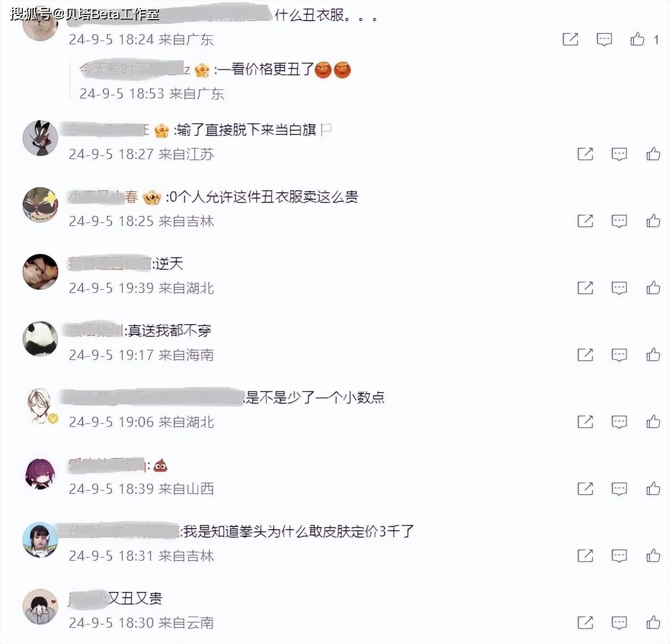Open the sunglasses avatar from 吉林
670x644 pixels.
click(40, 205)
